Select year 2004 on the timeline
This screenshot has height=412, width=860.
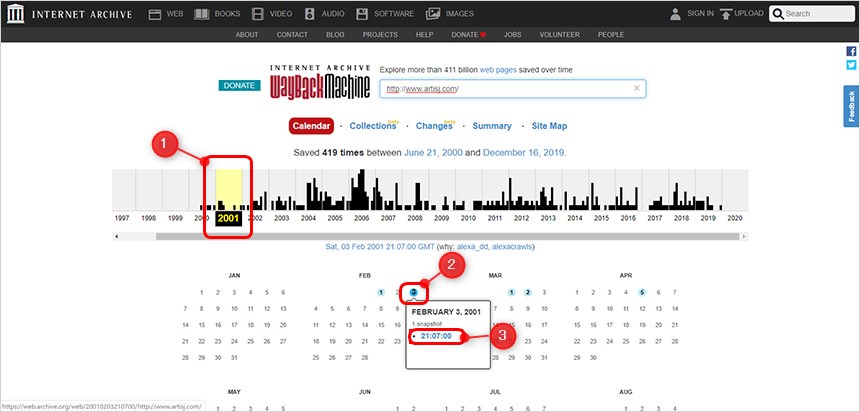click(x=308, y=218)
